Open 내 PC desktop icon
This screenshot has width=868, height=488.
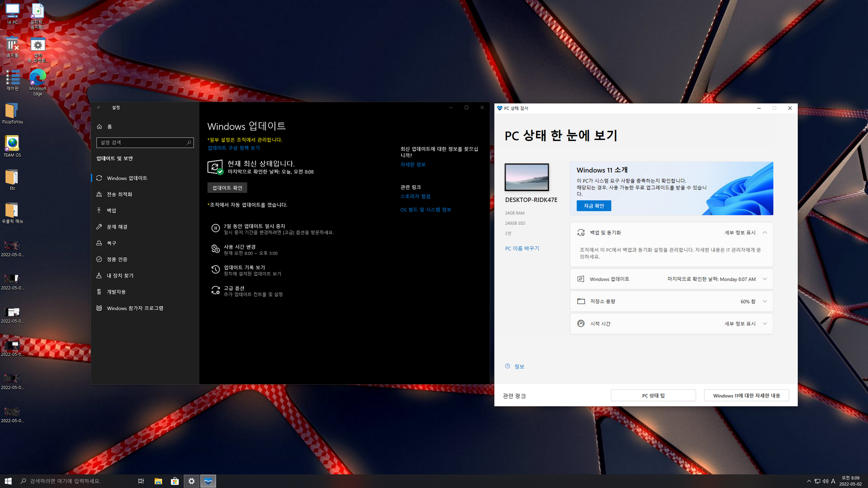click(x=12, y=14)
